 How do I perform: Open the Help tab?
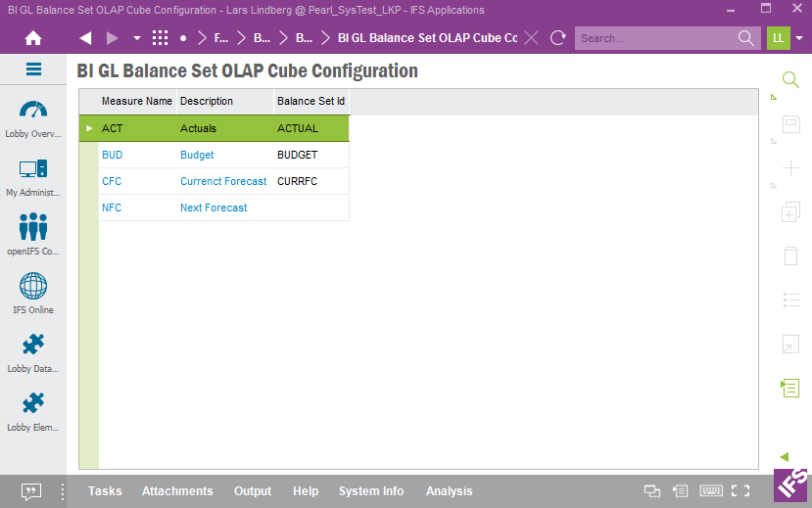[306, 491]
